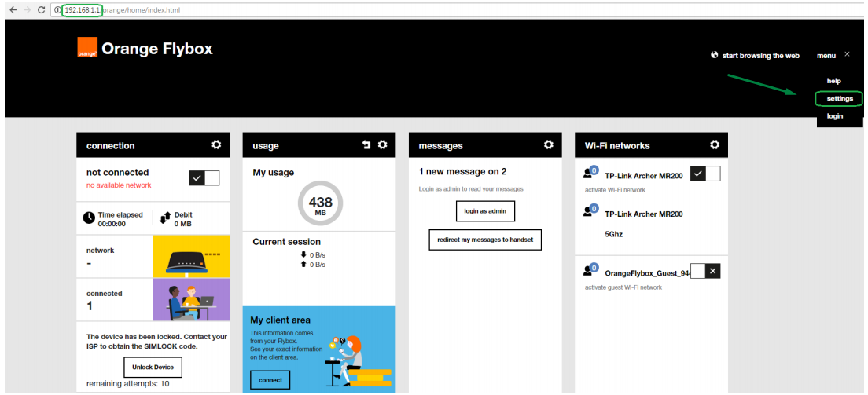This screenshot has height=395, width=868.
Task: Click globe icon beside start browsing
Action: (x=714, y=55)
